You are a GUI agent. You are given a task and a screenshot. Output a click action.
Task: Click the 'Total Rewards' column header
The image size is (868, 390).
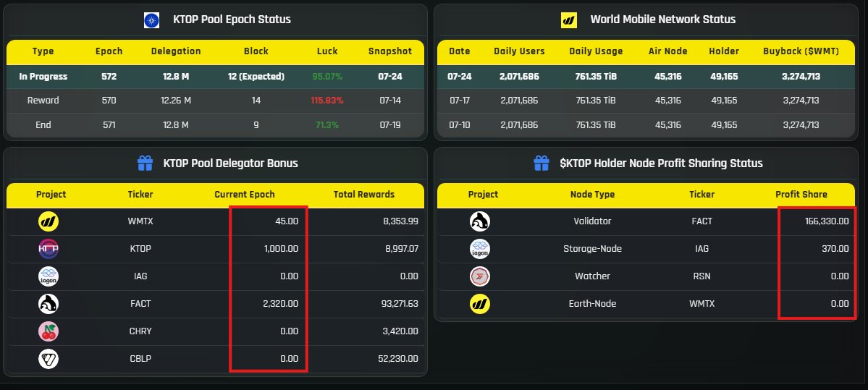(364, 194)
